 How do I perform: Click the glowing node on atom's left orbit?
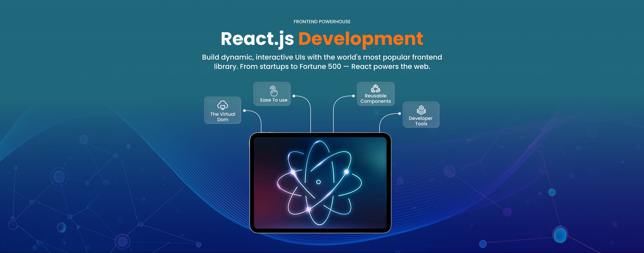coord(293,172)
